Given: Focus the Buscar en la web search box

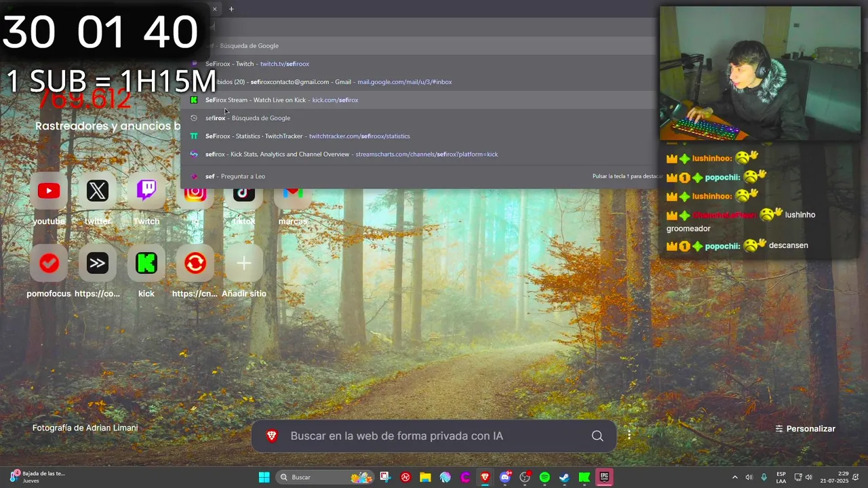Looking at the screenshot, I should (x=434, y=436).
